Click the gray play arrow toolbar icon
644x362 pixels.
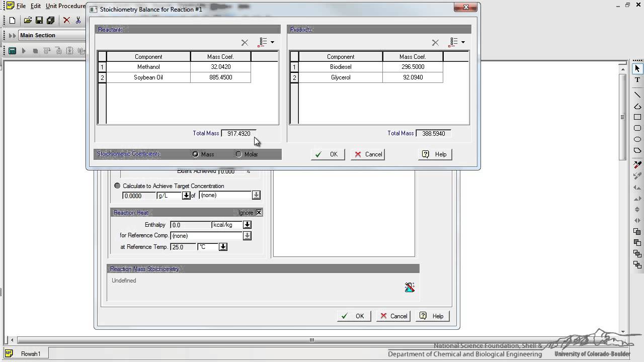click(x=24, y=51)
